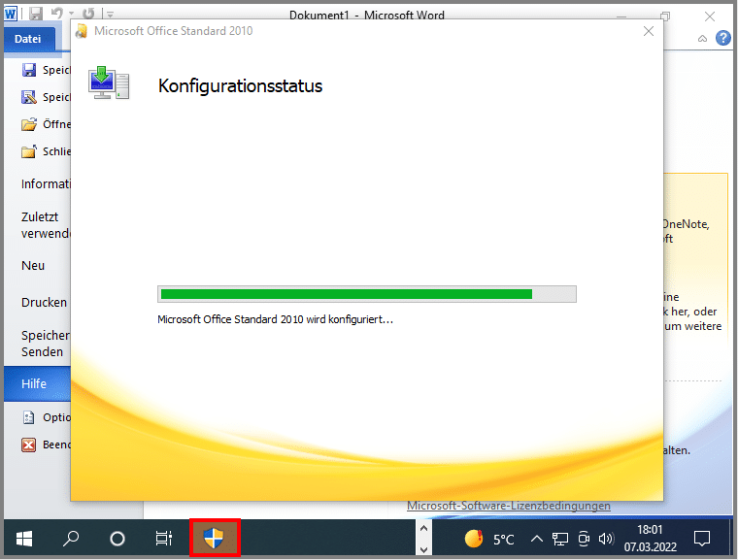Image resolution: width=738 pixels, height=560 pixels.
Task: Expand the Quick Access Toolbar customize dropdown
Action: pos(110,15)
